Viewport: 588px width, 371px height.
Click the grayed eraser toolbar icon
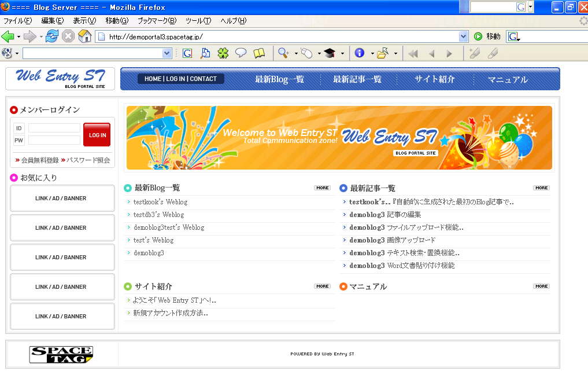point(493,53)
